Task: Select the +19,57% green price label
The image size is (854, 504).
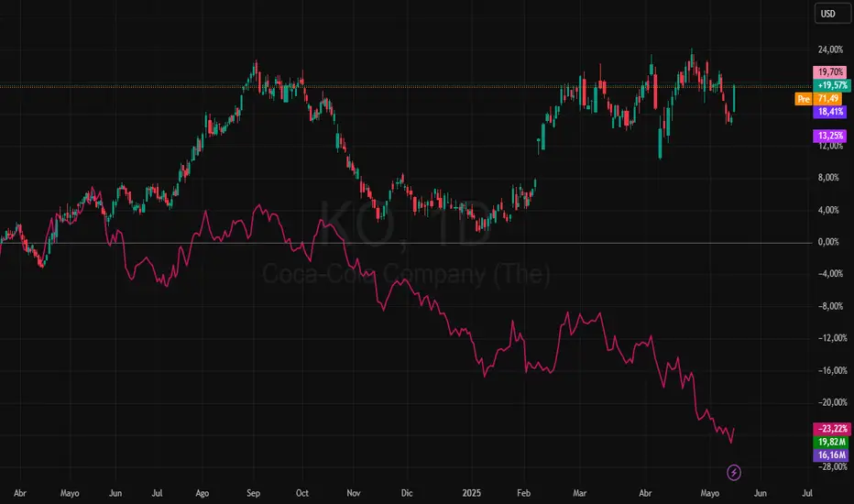Action: (832, 85)
